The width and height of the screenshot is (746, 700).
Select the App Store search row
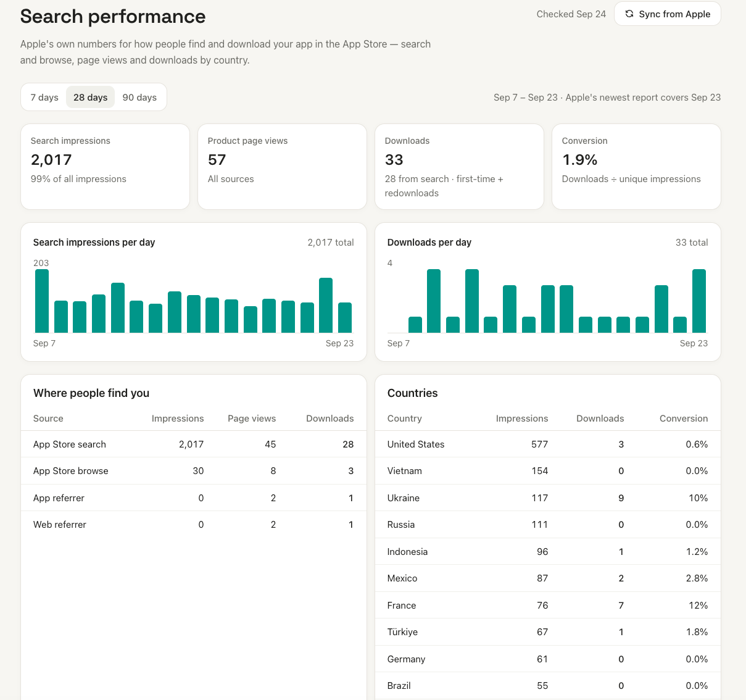(x=194, y=444)
